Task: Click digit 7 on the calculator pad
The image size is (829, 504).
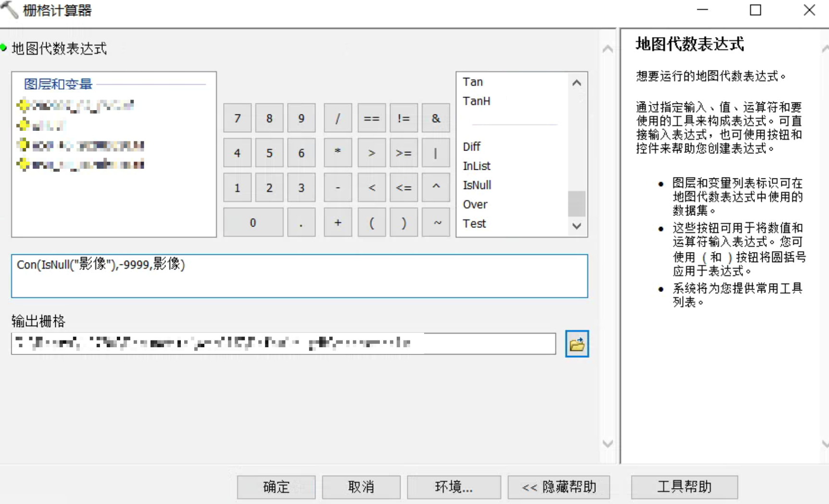Action: pyautogui.click(x=237, y=118)
